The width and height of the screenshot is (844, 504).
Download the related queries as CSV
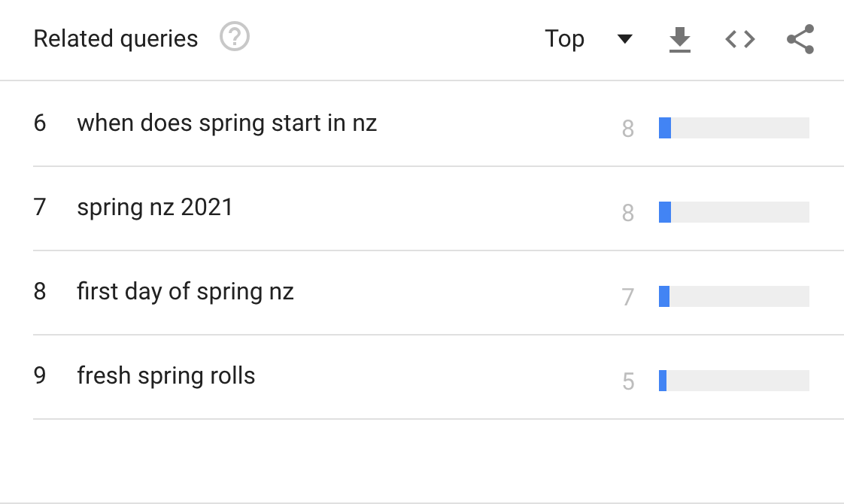(x=680, y=39)
